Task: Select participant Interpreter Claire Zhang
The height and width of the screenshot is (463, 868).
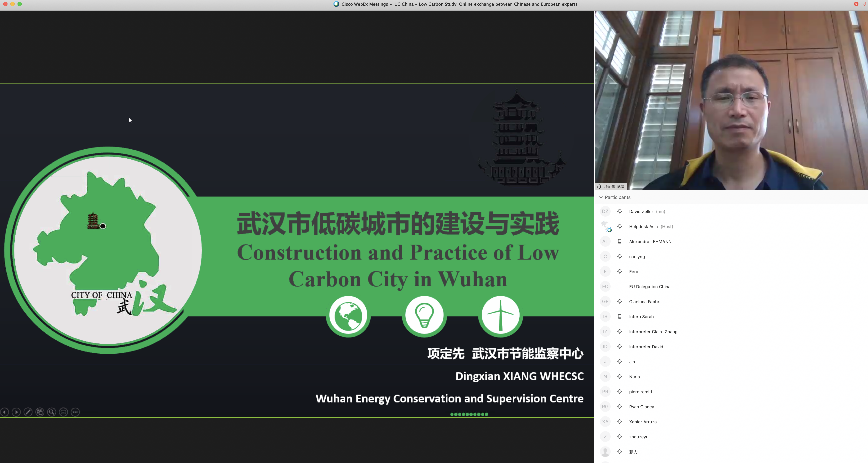Action: (x=653, y=331)
